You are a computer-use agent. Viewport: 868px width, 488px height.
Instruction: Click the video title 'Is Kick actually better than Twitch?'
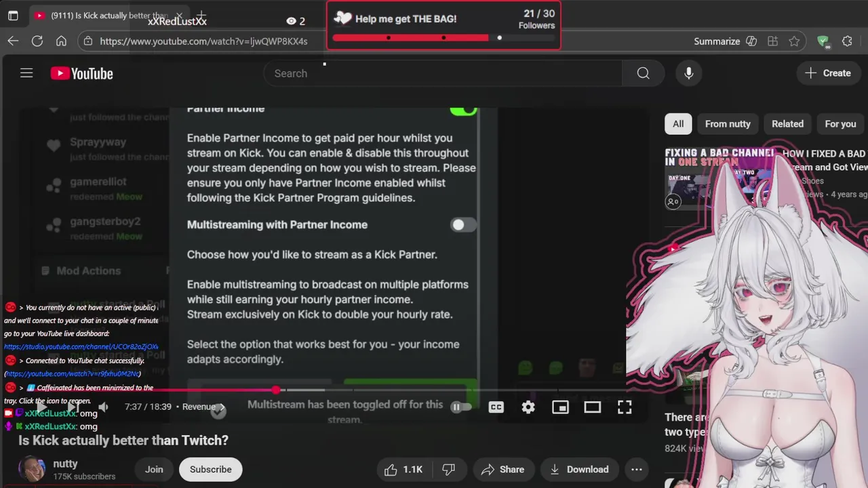(x=123, y=441)
